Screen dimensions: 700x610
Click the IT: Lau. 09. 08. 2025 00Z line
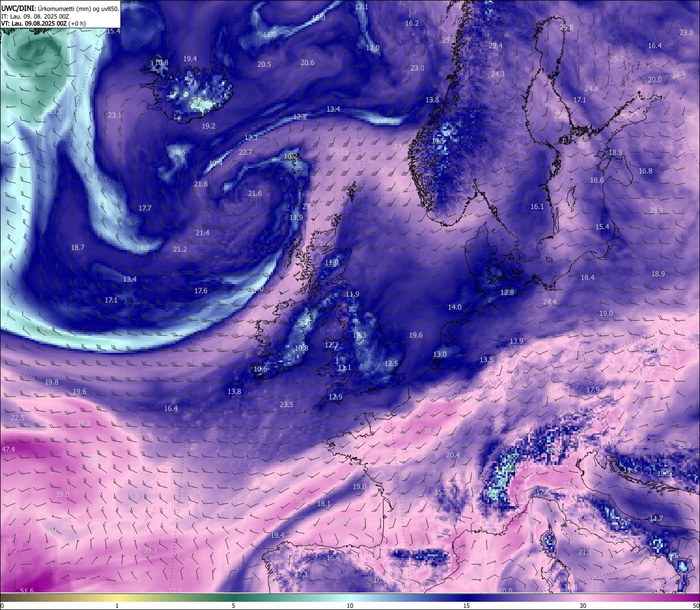[x=35, y=16]
